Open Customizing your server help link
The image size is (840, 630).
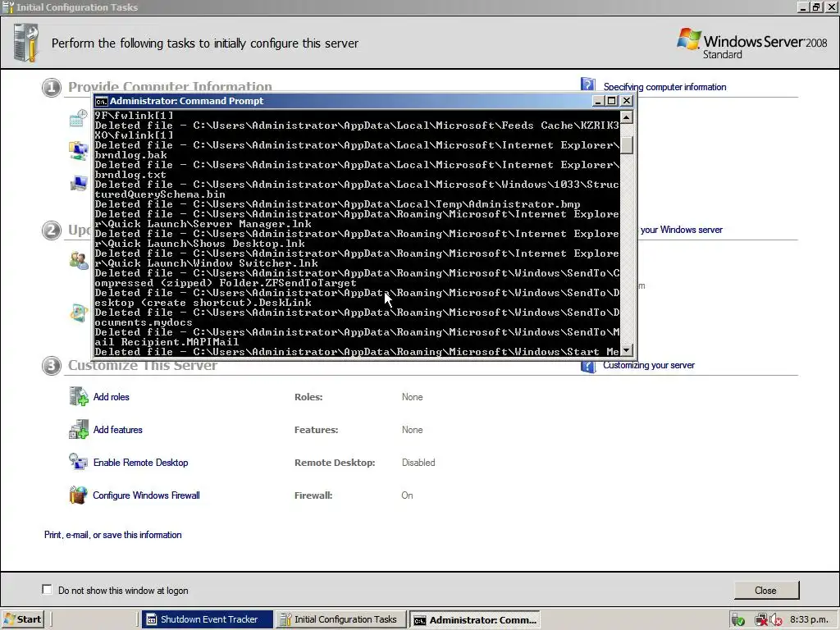pyautogui.click(x=649, y=365)
